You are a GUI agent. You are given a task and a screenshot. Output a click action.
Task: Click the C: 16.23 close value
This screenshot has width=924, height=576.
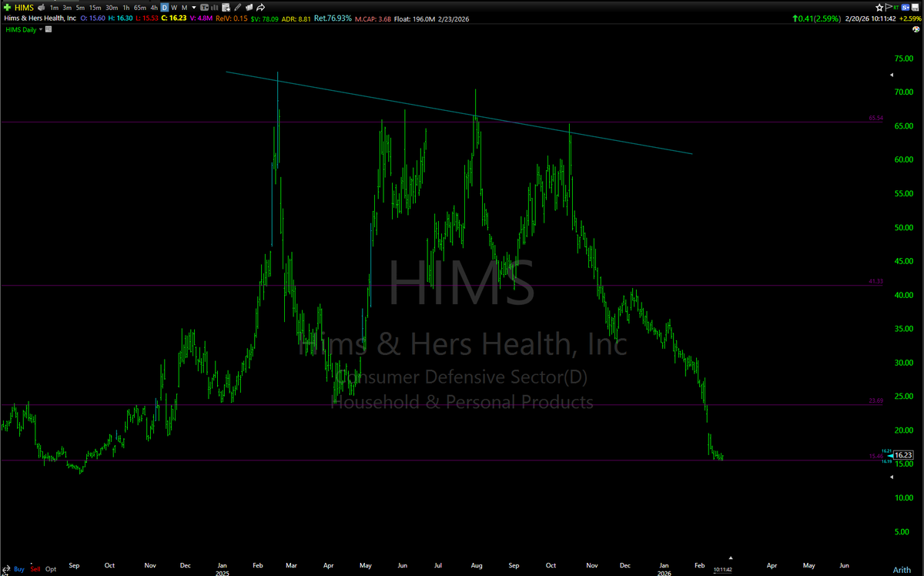(174, 18)
